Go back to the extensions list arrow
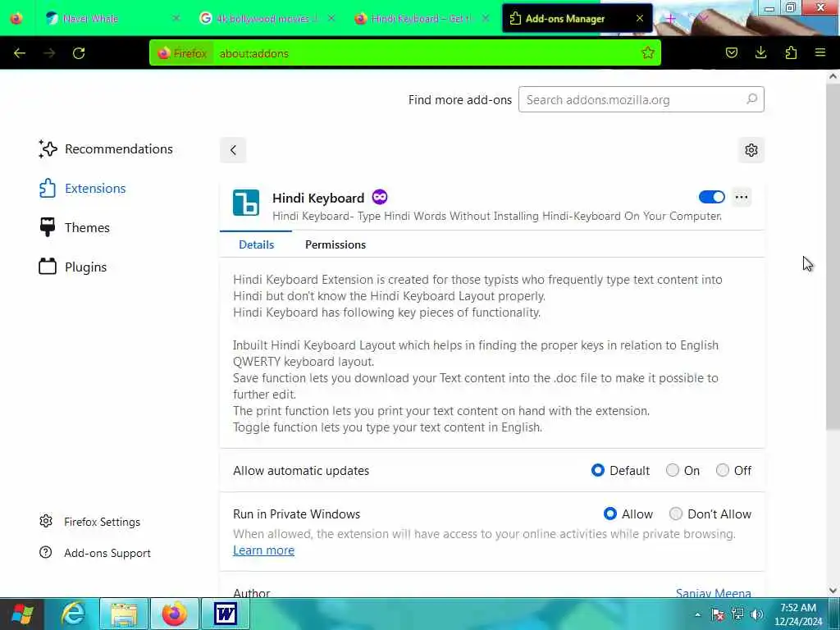The height and width of the screenshot is (630, 840). (233, 150)
